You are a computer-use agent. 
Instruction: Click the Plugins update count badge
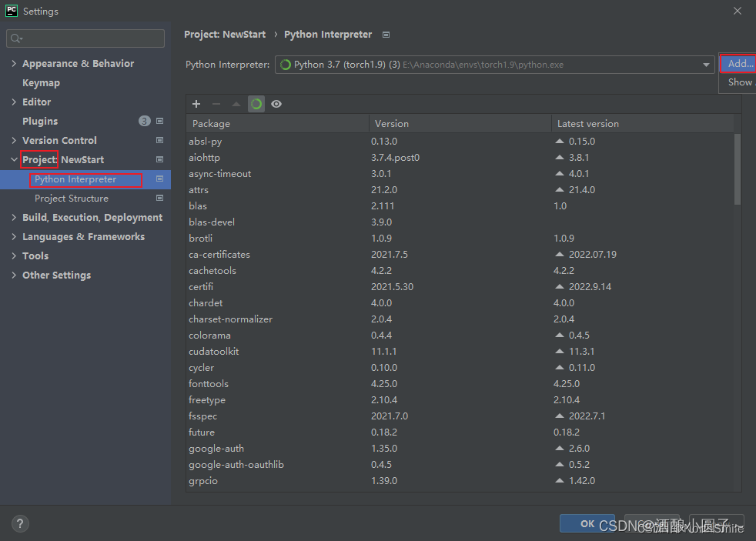click(144, 121)
